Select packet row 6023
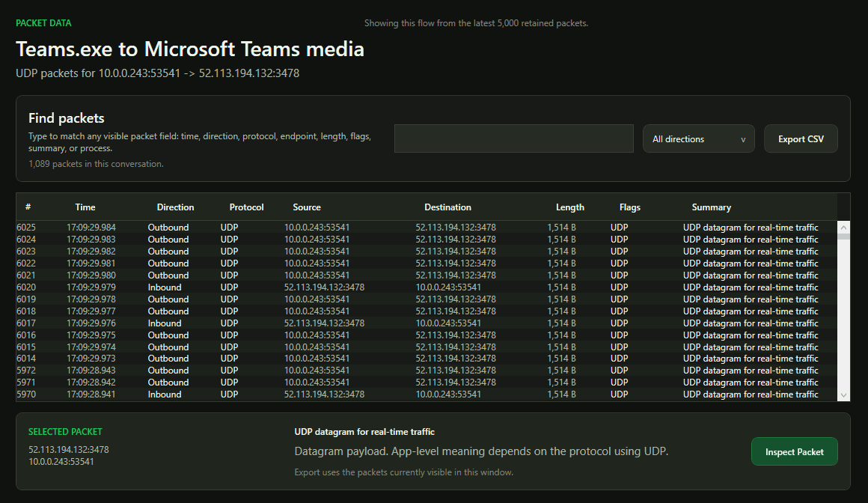The image size is (868, 503). click(427, 251)
